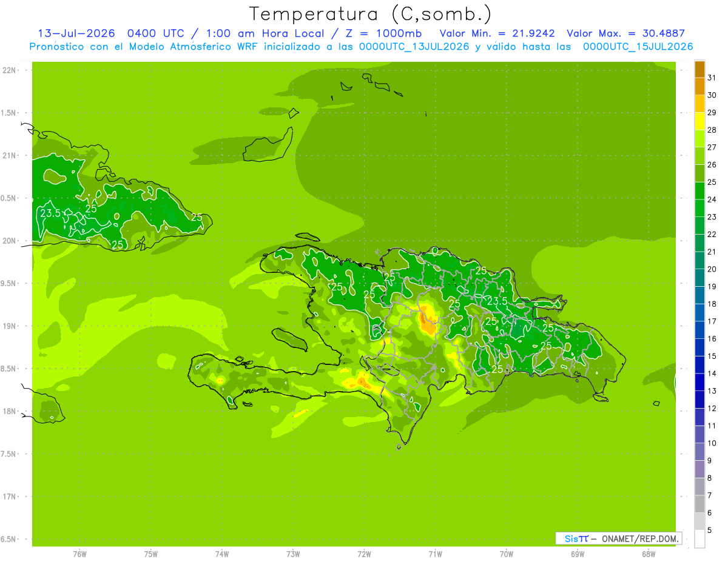Click the initialization stamp "0000UTC_13JUL2026"
The height and width of the screenshot is (562, 728).
(414, 47)
